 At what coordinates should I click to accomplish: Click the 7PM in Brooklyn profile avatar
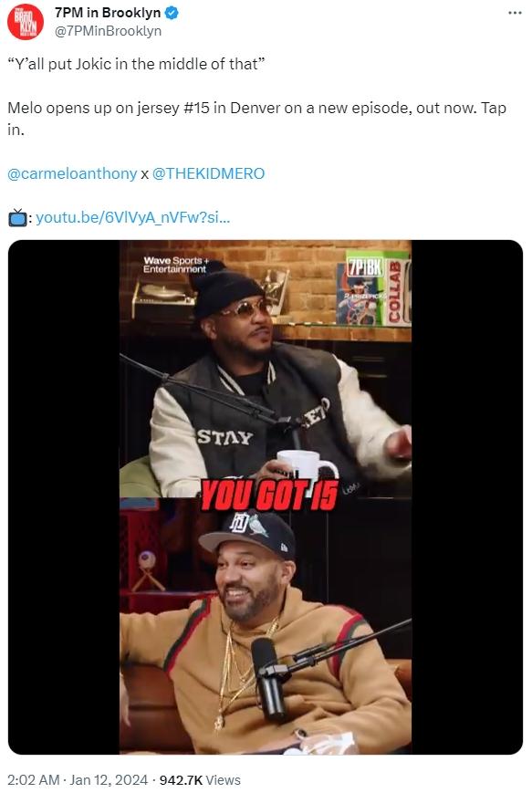click(x=26, y=22)
